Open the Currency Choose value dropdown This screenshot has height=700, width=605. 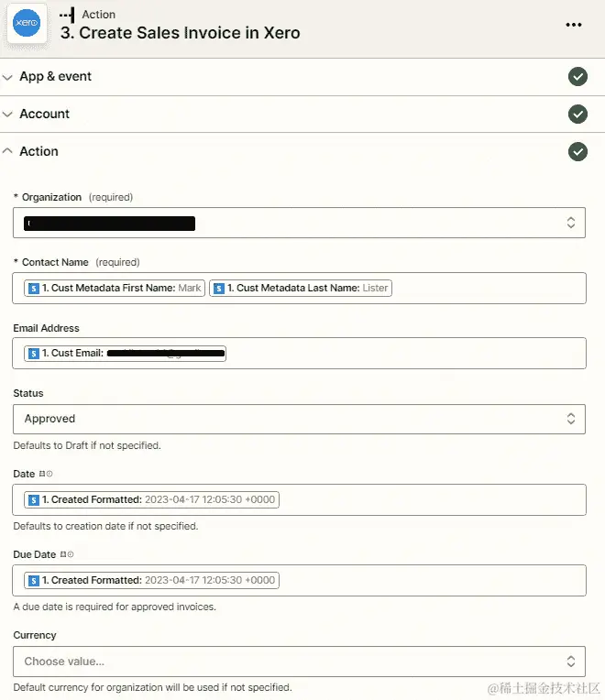pos(299,662)
